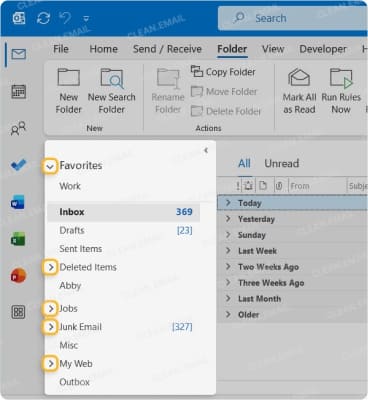Open the File menu tab
Viewport: 368px width, 400px height.
[61, 49]
